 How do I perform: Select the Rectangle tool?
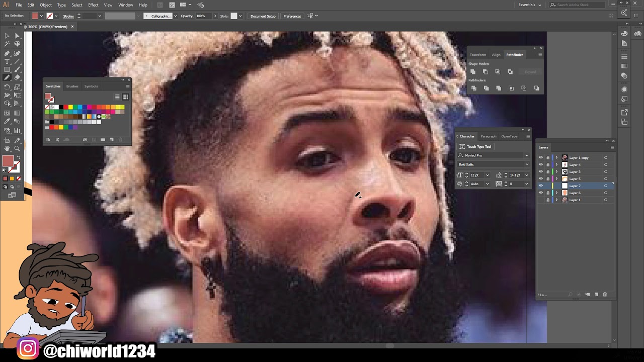pyautogui.click(x=7, y=69)
